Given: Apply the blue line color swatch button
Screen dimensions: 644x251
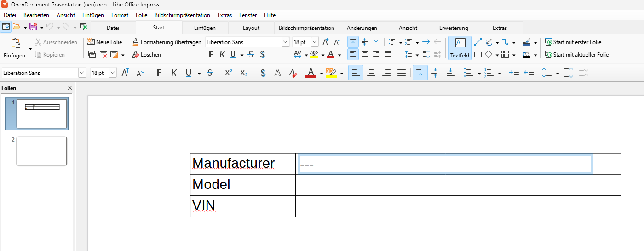Looking at the screenshot, I should (x=527, y=42).
